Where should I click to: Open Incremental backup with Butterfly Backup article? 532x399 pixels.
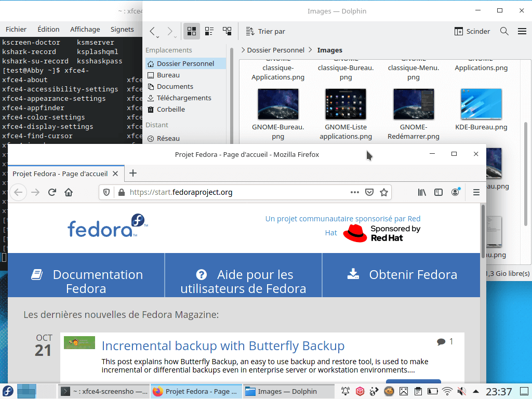click(223, 345)
